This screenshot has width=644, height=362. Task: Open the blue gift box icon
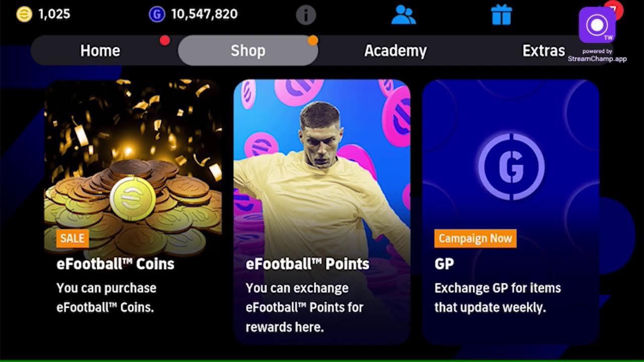pyautogui.click(x=501, y=15)
